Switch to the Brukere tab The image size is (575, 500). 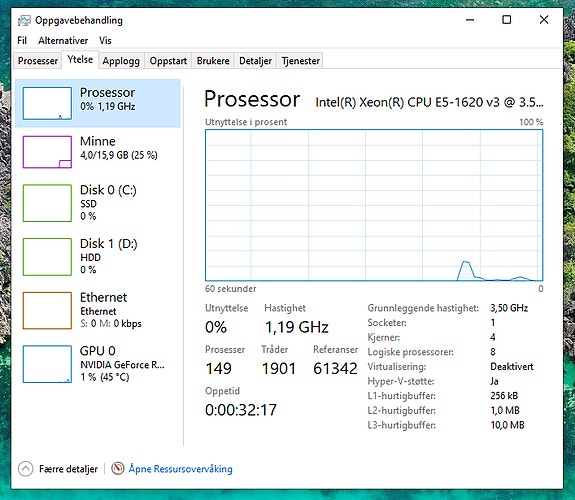pyautogui.click(x=213, y=61)
